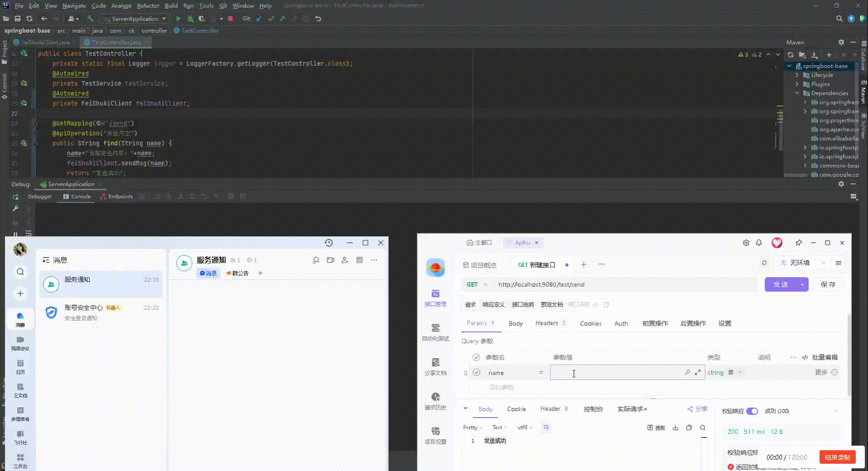Click the green Run button in IntelliJ toolbar

tap(178, 19)
